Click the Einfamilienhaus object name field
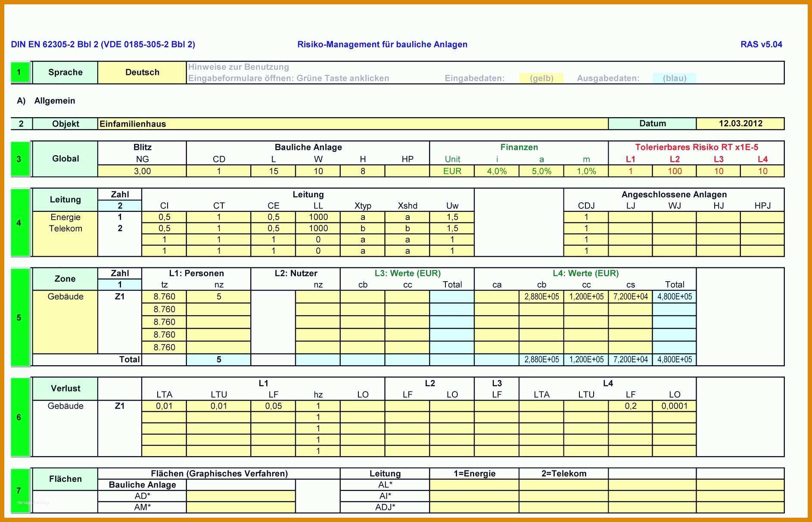 353,124
